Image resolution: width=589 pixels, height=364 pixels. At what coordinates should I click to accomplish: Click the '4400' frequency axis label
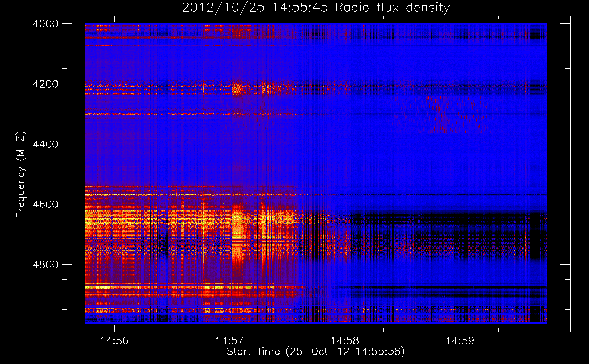(46, 144)
